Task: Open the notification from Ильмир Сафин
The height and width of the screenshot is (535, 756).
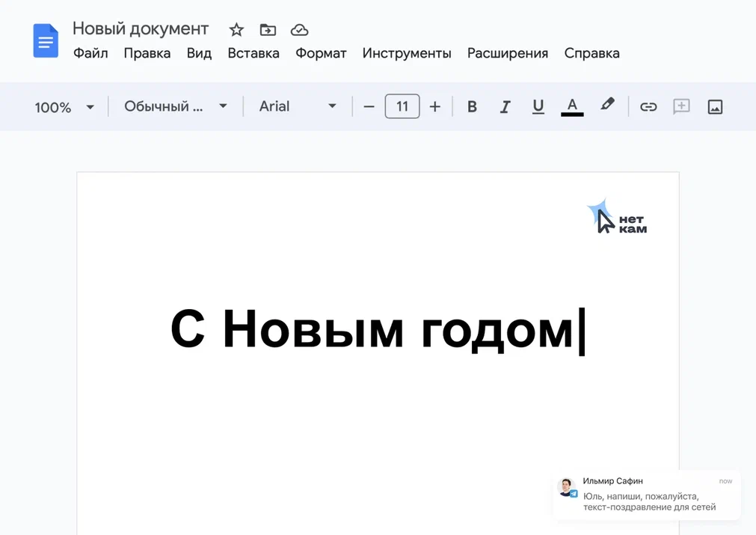Action: point(647,495)
